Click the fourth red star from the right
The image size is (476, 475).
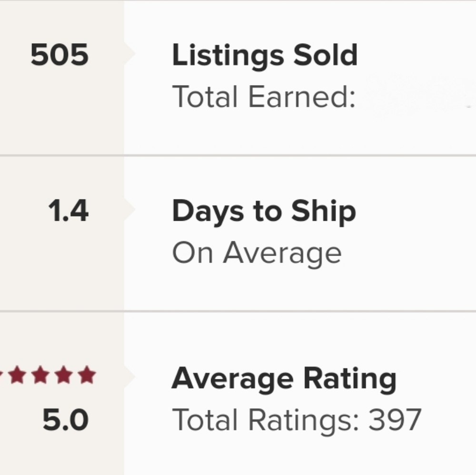(x=17, y=376)
